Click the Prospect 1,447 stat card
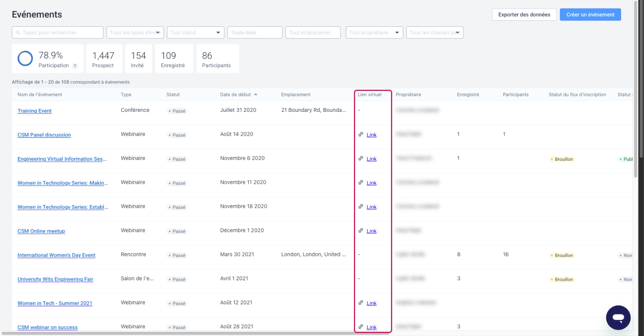The image size is (644, 336). pyautogui.click(x=104, y=59)
